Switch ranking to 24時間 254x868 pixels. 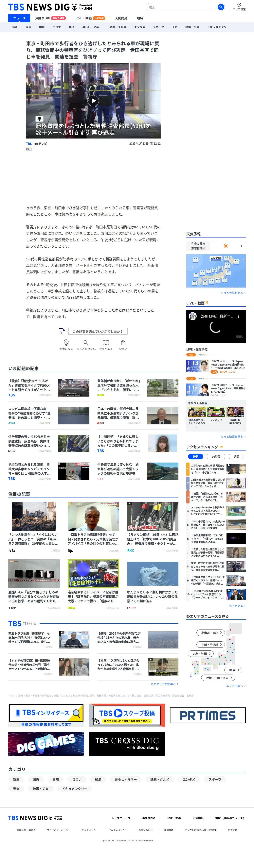pos(216,457)
